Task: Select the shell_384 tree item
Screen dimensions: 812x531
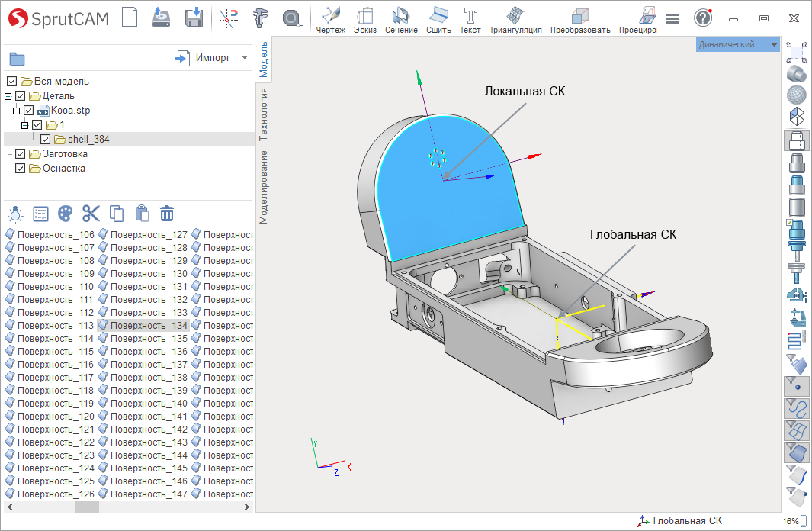Action: point(88,140)
